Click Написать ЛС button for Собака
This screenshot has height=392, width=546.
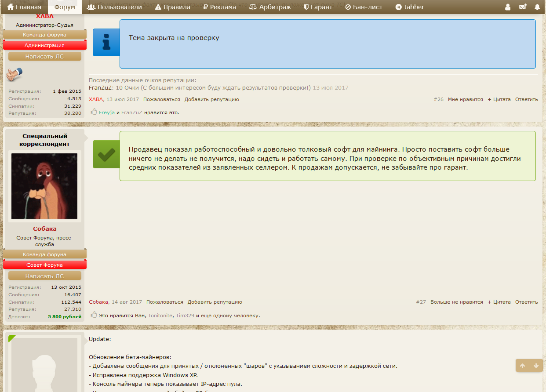45,276
